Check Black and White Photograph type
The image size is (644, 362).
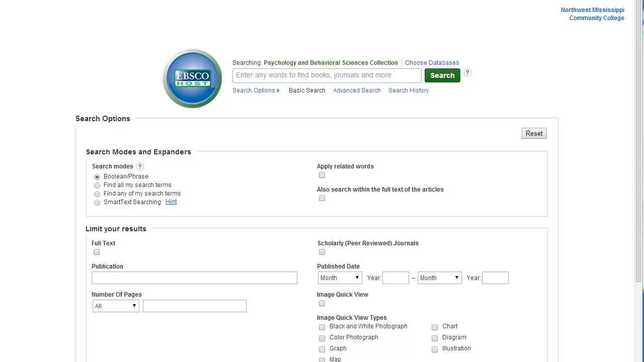coord(322,327)
